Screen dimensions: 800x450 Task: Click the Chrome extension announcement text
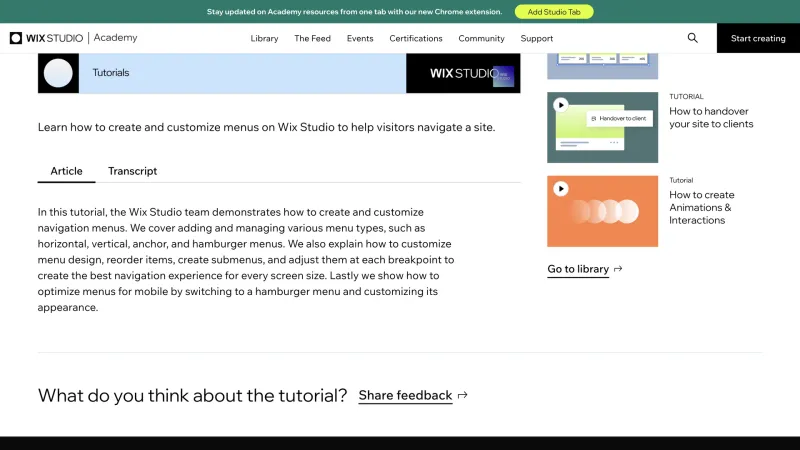(x=355, y=12)
